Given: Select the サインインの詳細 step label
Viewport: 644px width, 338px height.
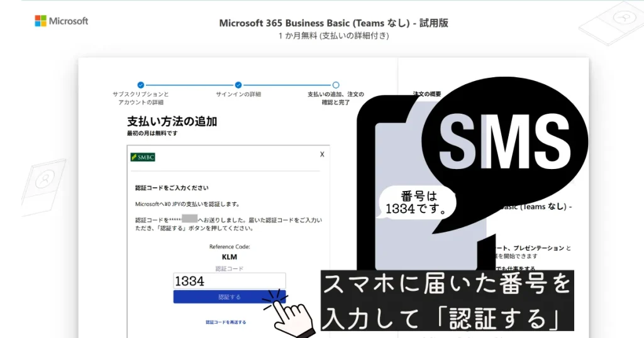Looking at the screenshot, I should 238,94.
